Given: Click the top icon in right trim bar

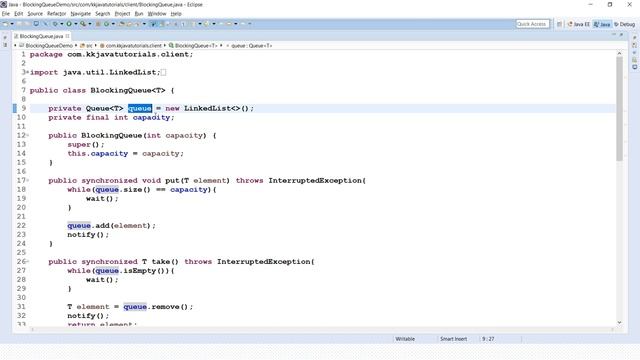Looking at the screenshot, I should coord(634,38).
